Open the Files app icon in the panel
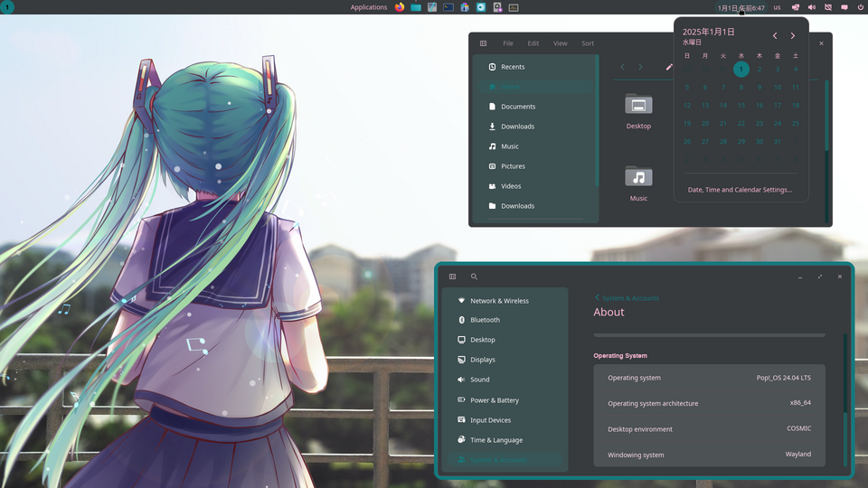The image size is (868, 488). tap(416, 7)
